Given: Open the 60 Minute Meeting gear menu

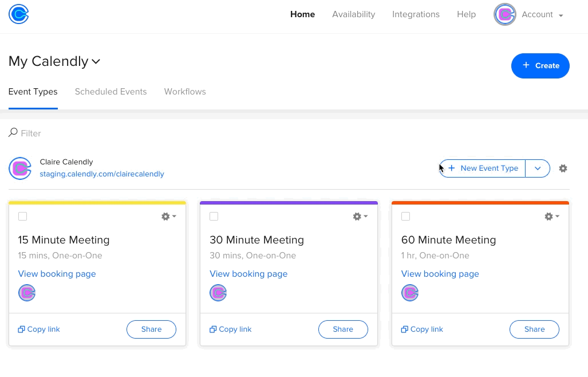Looking at the screenshot, I should tap(552, 217).
